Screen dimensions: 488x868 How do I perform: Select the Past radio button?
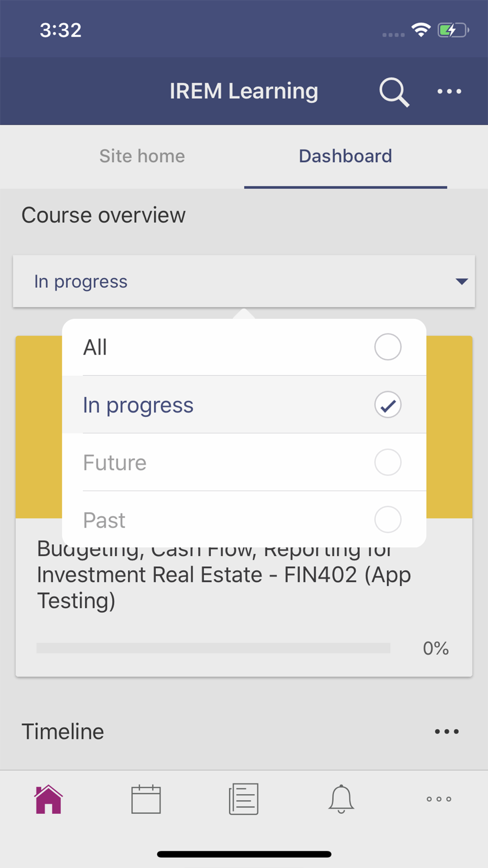(x=387, y=519)
